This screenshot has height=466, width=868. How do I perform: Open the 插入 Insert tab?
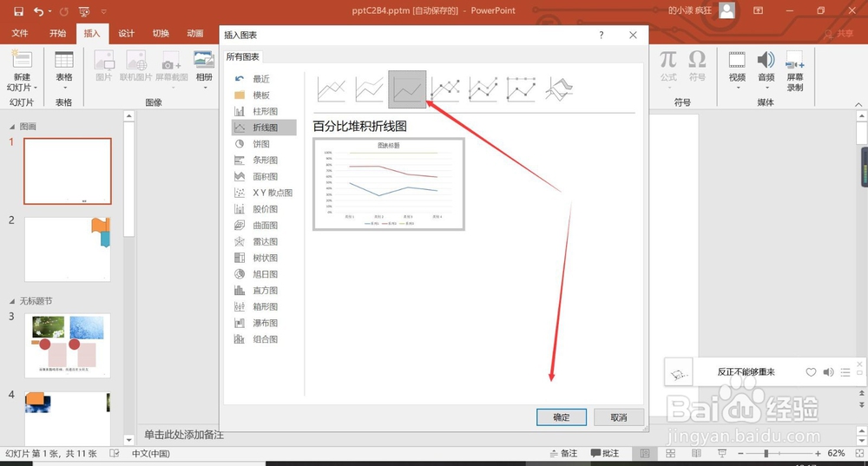click(x=92, y=33)
